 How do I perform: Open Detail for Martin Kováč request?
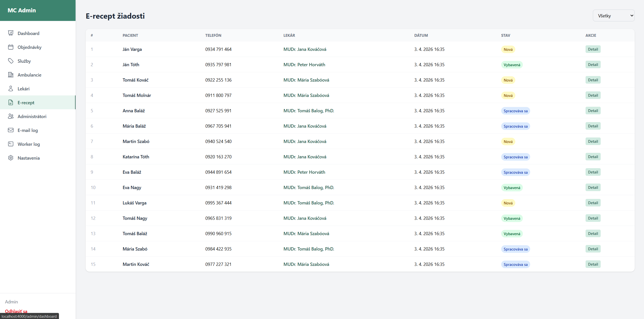593,264
